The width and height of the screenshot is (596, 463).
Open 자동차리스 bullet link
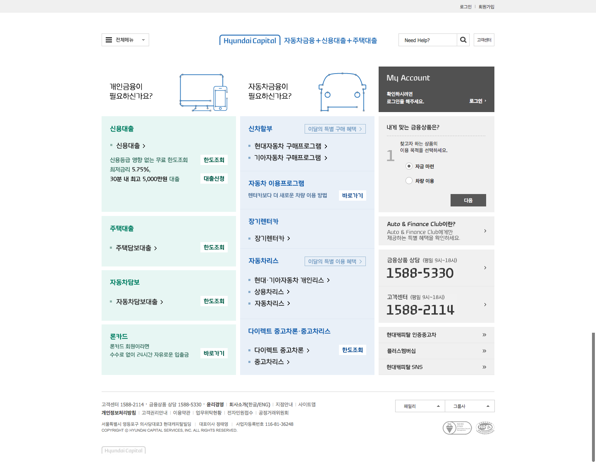pyautogui.click(x=272, y=303)
